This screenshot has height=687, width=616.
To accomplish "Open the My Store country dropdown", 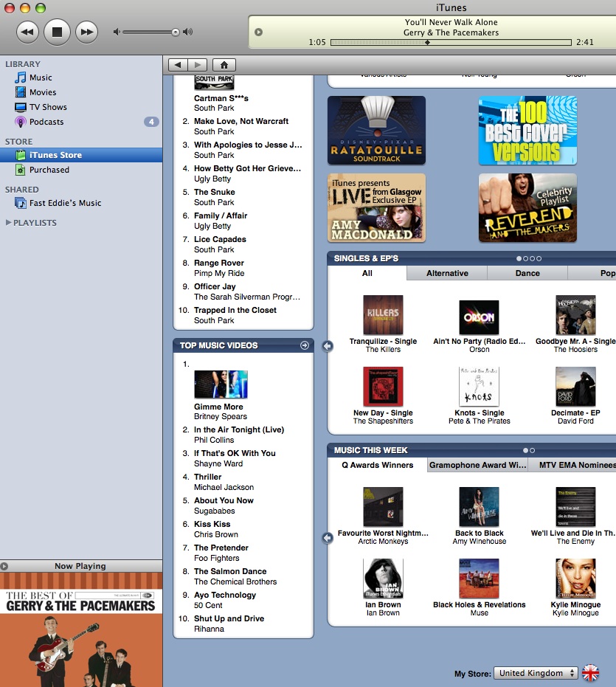I will [x=536, y=673].
